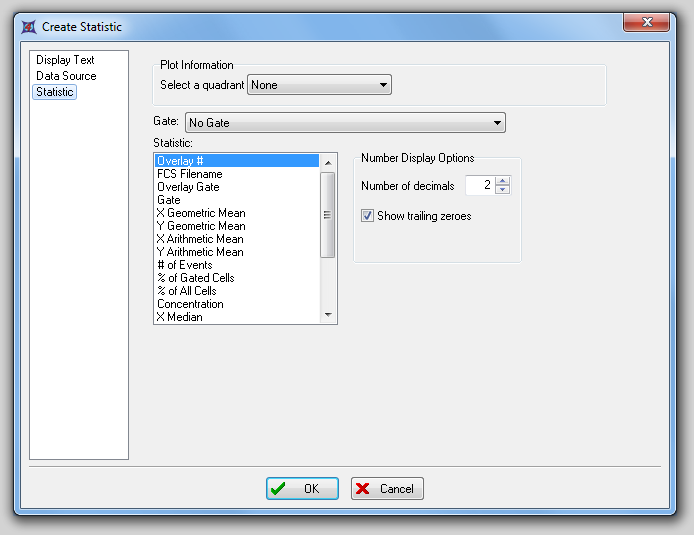The image size is (694, 535).
Task: Pick # of Events statistic
Action: [184, 265]
